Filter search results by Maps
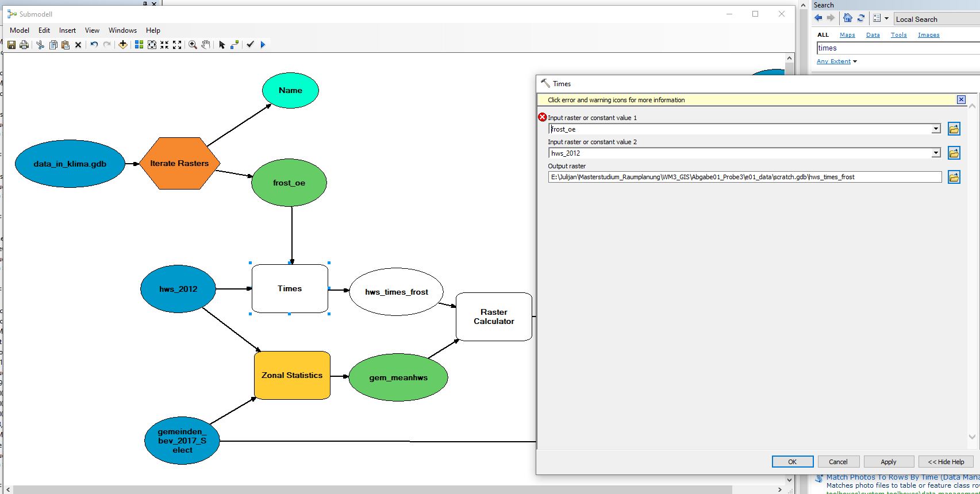The width and height of the screenshot is (980, 494). [847, 35]
